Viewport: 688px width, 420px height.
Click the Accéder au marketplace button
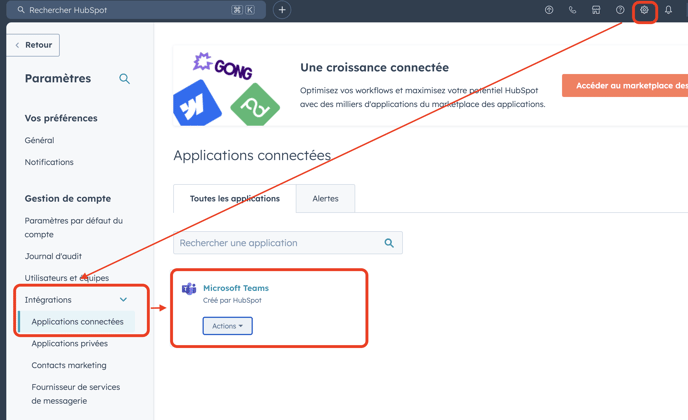pos(626,86)
